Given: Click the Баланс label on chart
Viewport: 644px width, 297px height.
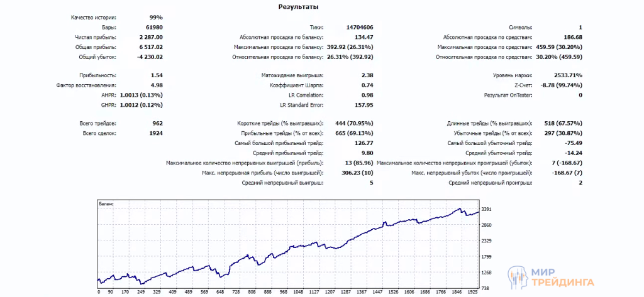Looking at the screenshot, I should (106, 204).
